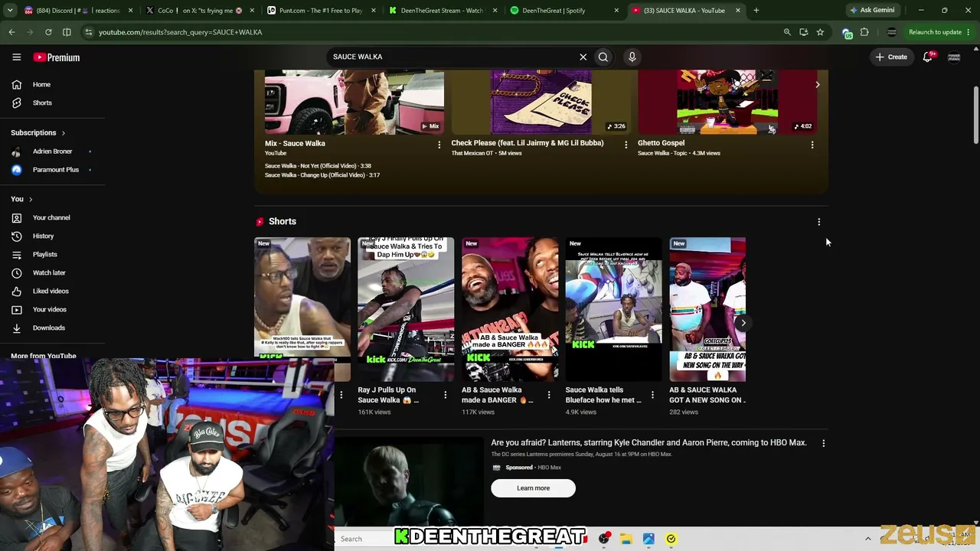Open the YouTube guide hamburger menu

(16, 57)
